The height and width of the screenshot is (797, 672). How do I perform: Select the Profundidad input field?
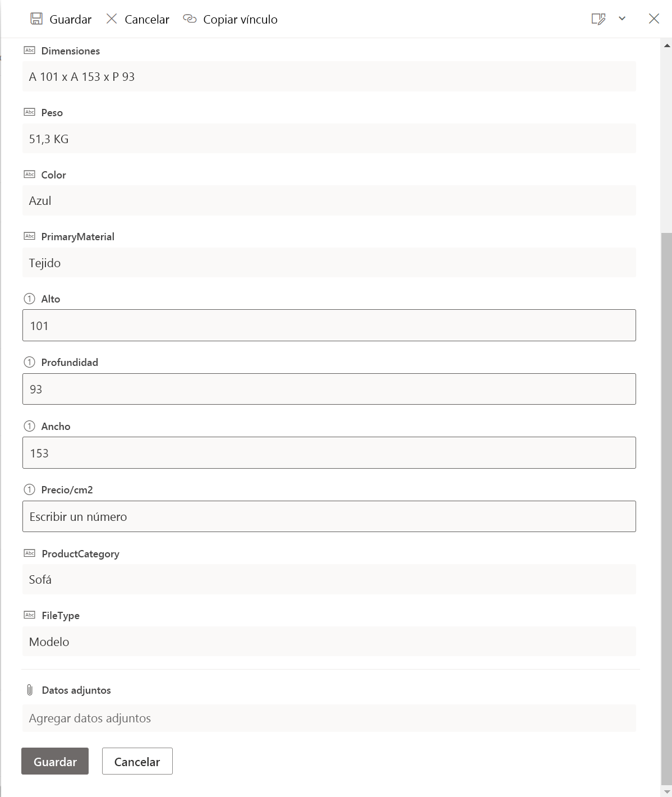click(x=329, y=389)
